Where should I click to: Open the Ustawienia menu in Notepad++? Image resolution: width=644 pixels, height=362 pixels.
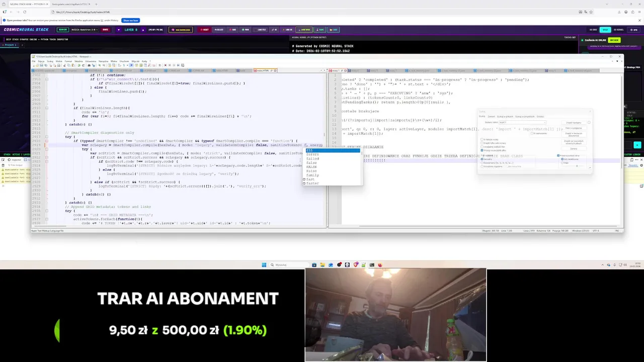[x=91, y=61]
